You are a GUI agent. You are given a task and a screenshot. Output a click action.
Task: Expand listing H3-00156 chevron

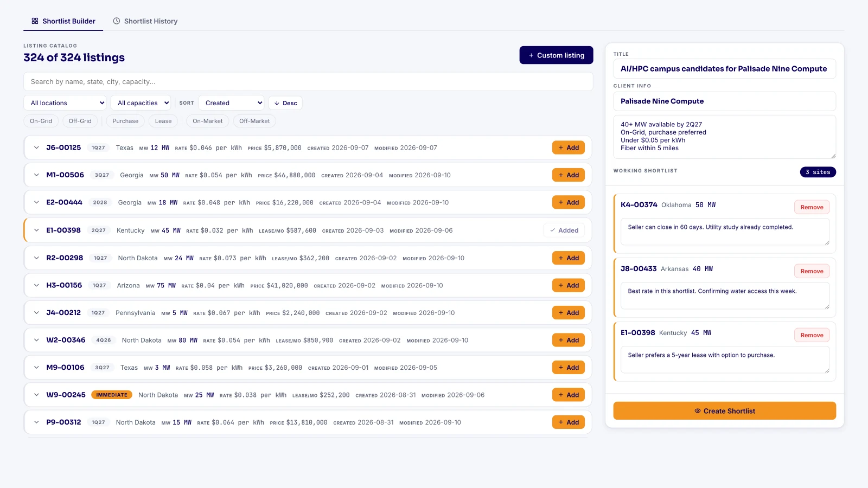[36, 285]
